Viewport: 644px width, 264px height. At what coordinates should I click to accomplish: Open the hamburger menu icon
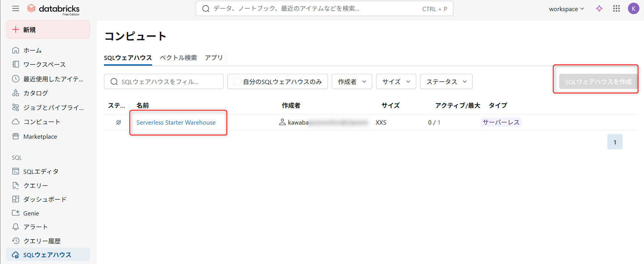point(16,8)
